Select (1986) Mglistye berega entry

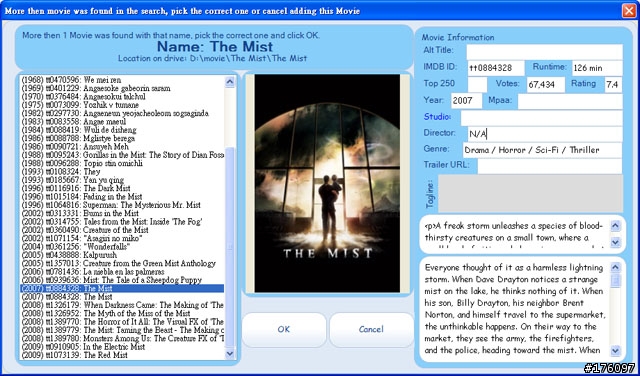click(x=122, y=138)
